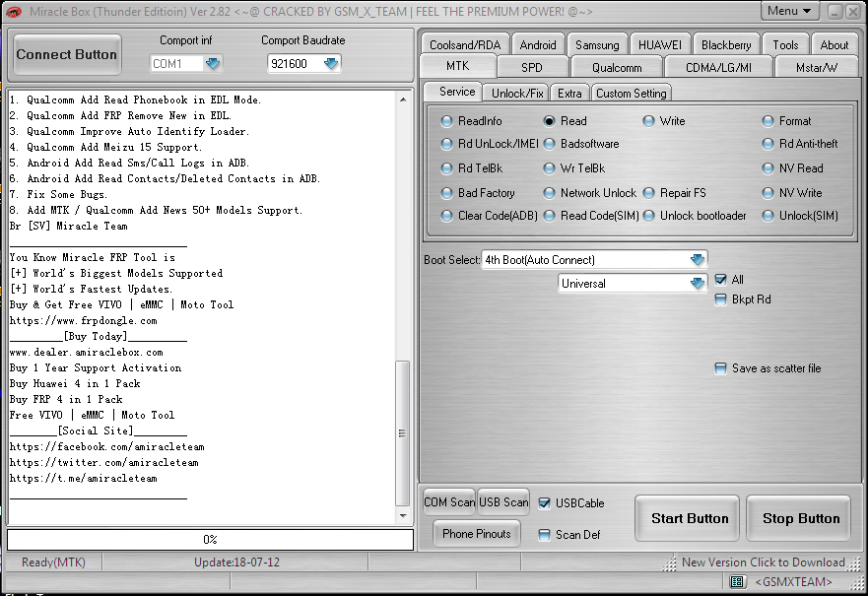Enable the Bkpt Rd checkbox
This screenshot has height=596, width=868.
(x=720, y=299)
